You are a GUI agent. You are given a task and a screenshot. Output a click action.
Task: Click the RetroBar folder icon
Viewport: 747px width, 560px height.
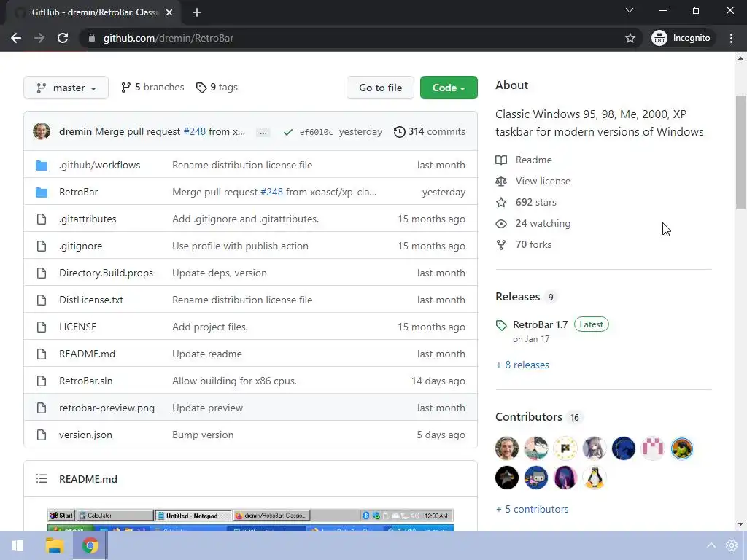tap(42, 192)
